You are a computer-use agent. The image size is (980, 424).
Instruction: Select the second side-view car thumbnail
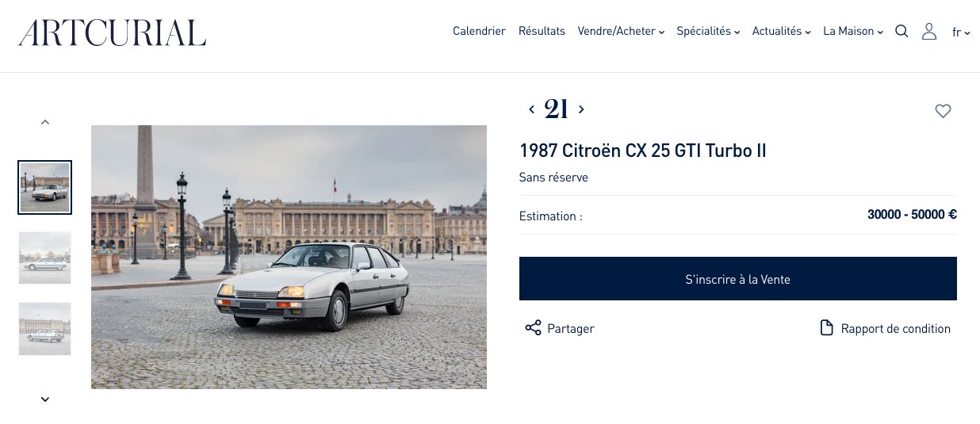[45, 258]
